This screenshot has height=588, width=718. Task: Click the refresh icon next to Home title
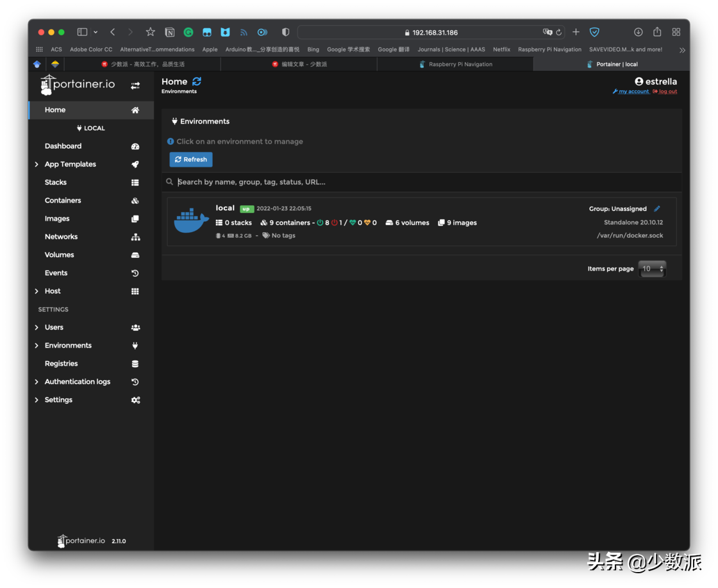(197, 81)
